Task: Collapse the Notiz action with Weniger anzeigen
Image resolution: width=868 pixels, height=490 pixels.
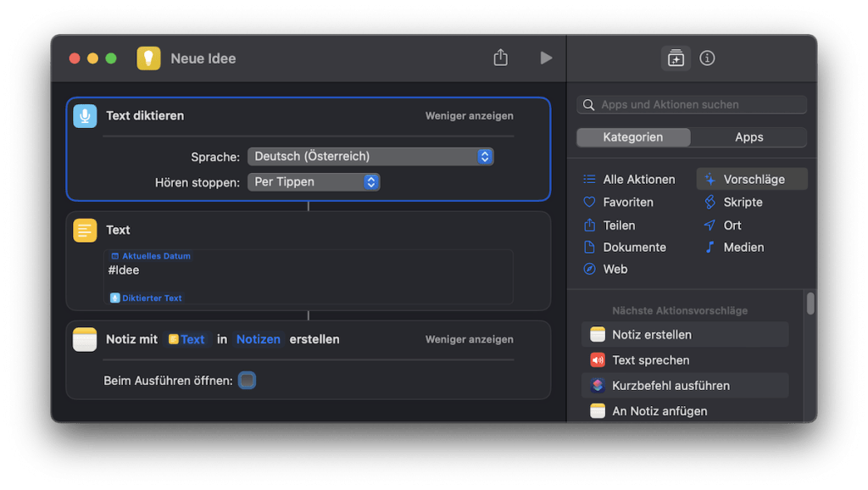Action: click(469, 339)
